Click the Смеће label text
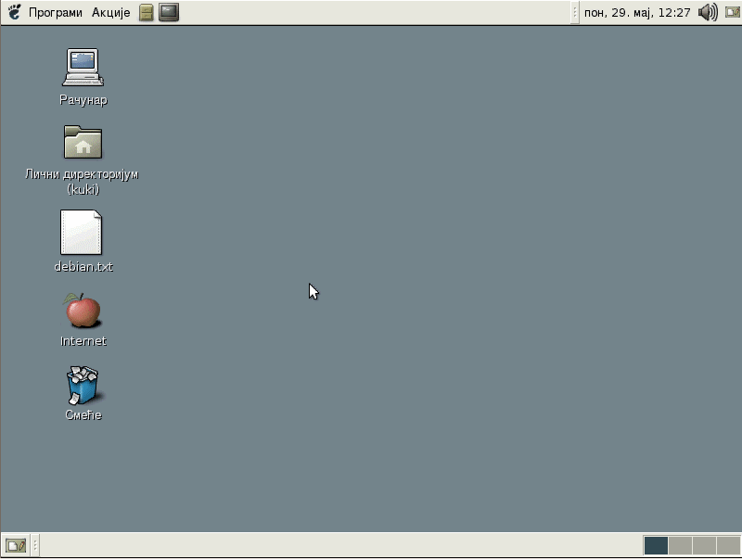 tap(83, 415)
